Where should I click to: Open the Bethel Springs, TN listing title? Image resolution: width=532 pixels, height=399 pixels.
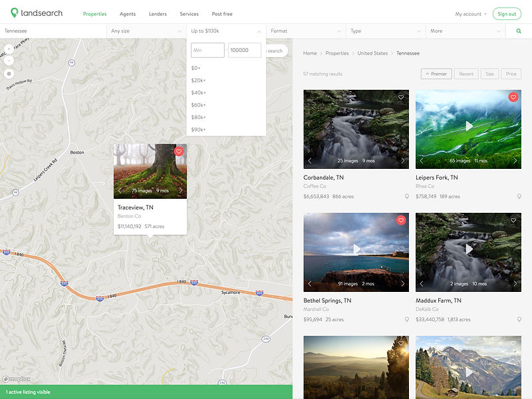pos(327,301)
